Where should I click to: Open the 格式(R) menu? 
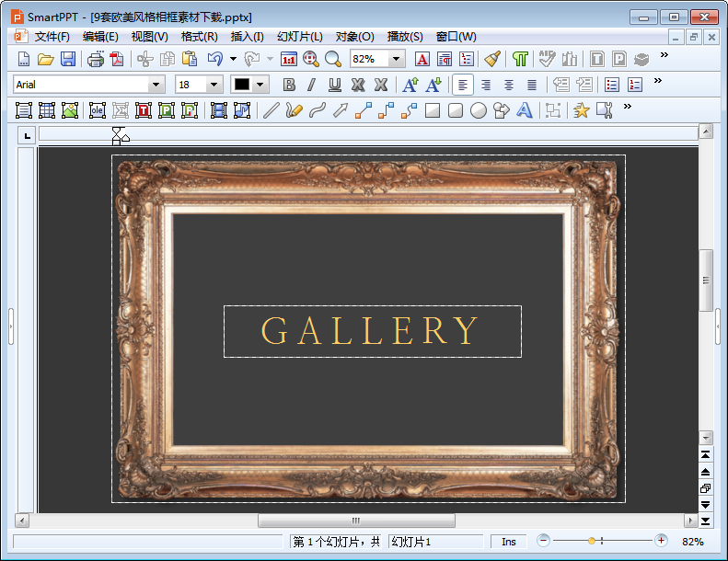click(199, 37)
